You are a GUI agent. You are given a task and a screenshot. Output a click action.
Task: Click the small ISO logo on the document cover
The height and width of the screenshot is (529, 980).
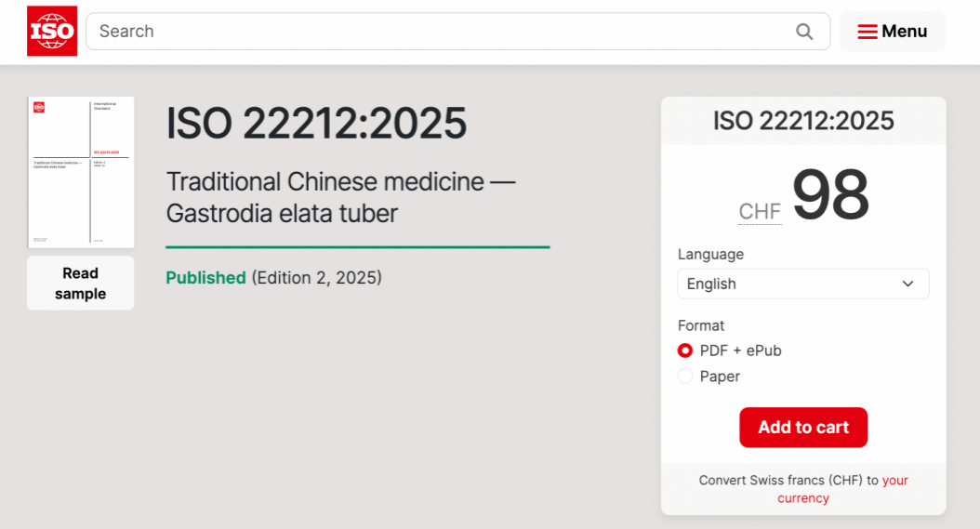pyautogui.click(x=39, y=108)
